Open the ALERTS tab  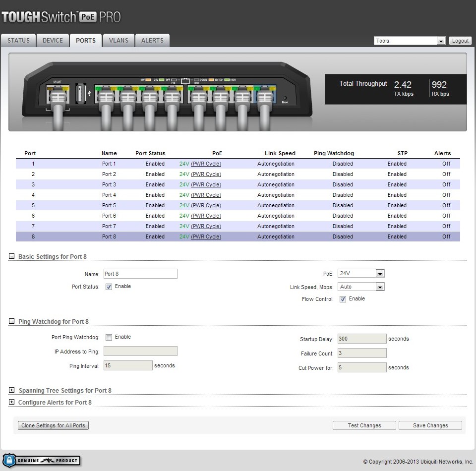152,40
